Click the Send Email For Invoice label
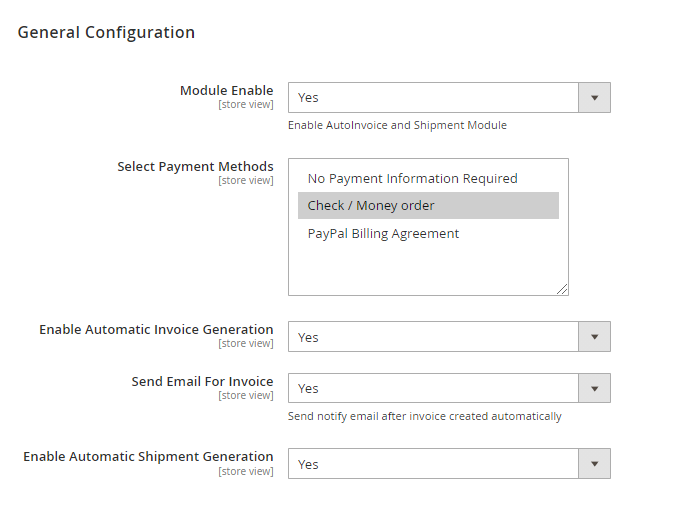This screenshot has height=505, width=685. tap(202, 382)
